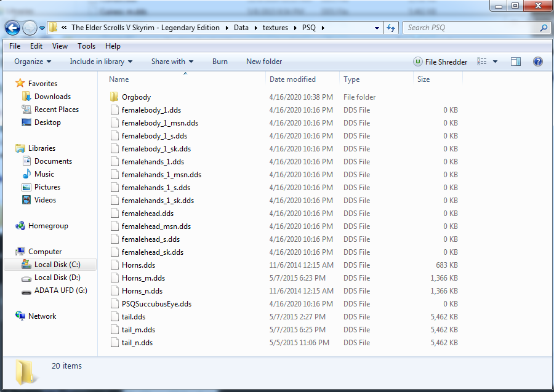Viewport: 554px width, 392px height.
Task: Sort by the Size column
Action: tap(424, 79)
